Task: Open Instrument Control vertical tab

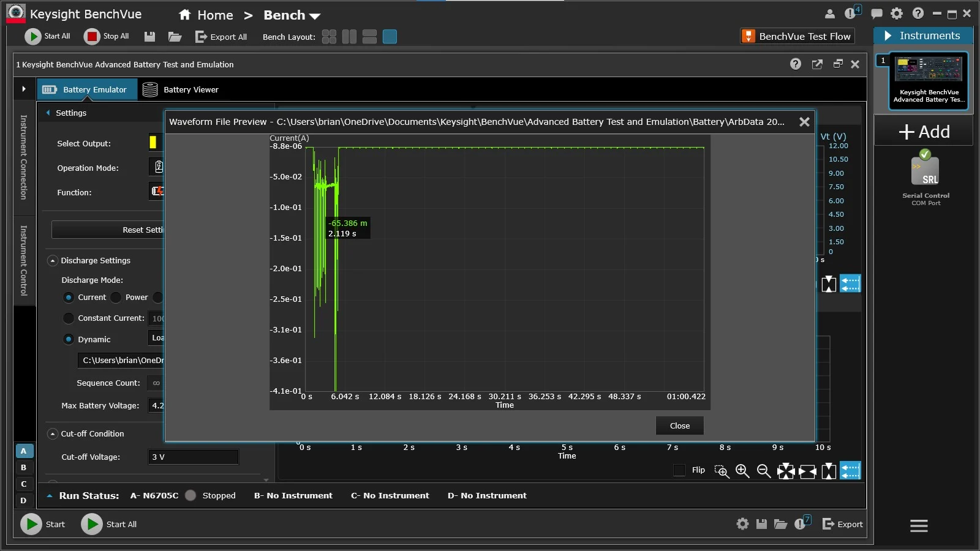Action: coord(24,261)
